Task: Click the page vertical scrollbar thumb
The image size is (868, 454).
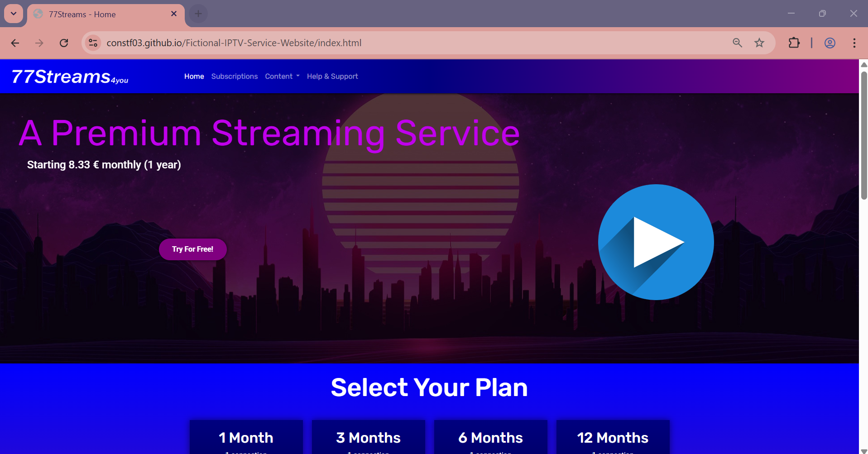Action: [x=863, y=135]
